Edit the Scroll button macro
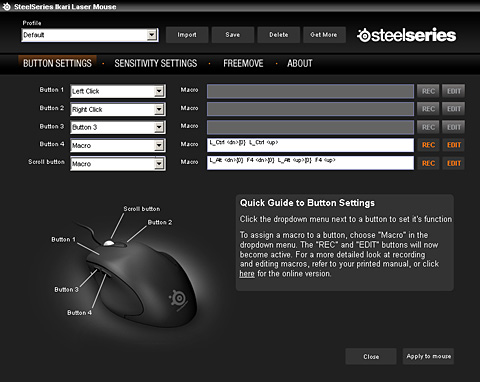The height and width of the screenshot is (382, 480). [x=454, y=163]
